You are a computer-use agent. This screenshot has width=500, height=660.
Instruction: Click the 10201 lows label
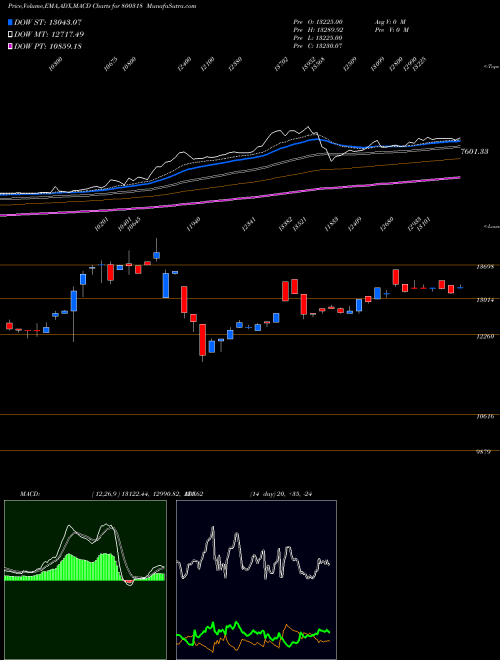pyautogui.click(x=101, y=225)
